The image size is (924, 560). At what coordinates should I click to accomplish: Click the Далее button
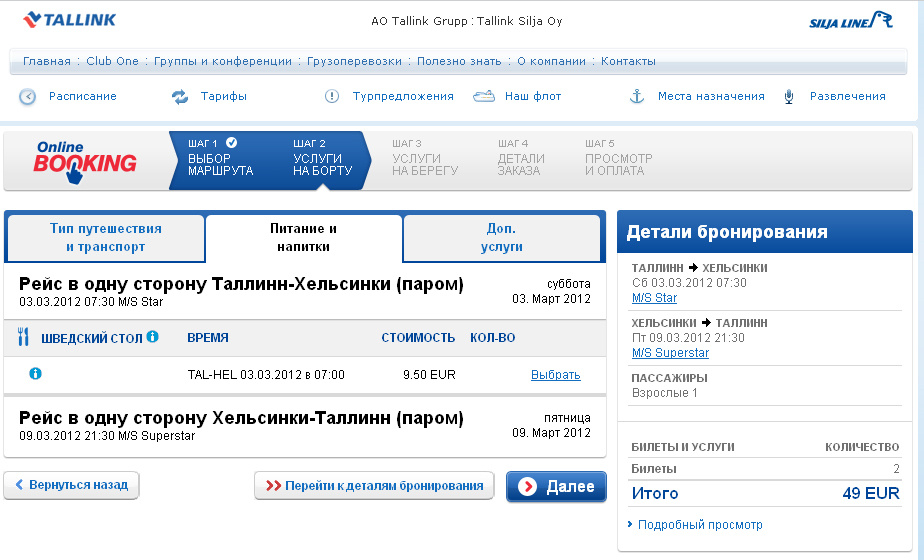(556, 486)
